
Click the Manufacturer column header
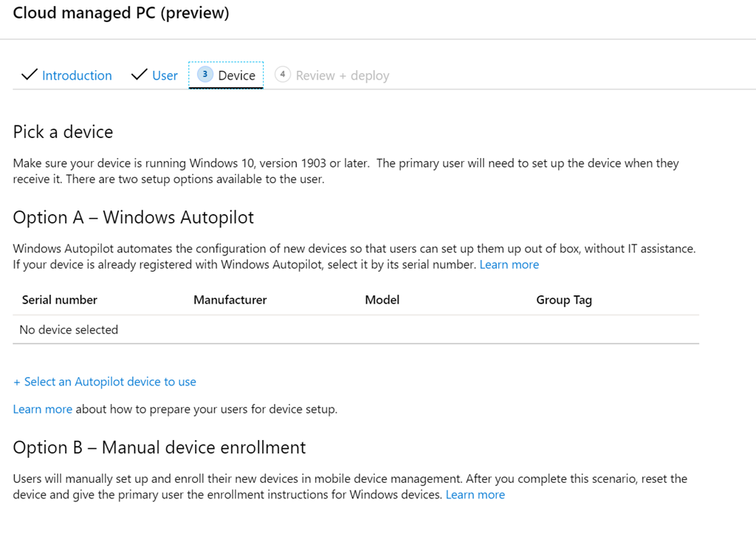230,300
